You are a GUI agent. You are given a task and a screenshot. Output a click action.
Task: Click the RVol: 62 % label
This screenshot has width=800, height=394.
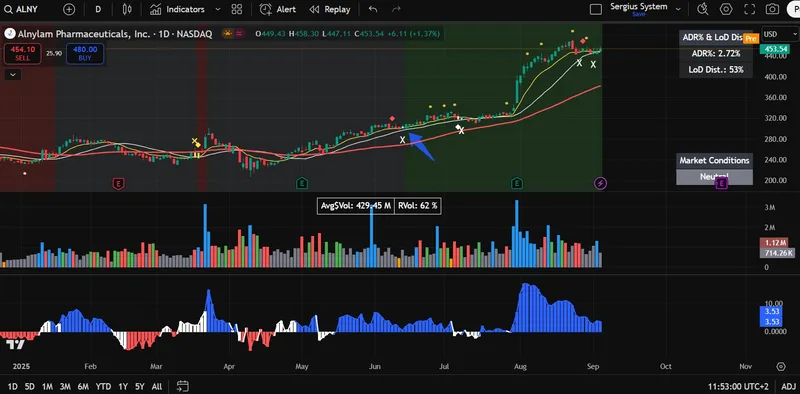(418, 206)
